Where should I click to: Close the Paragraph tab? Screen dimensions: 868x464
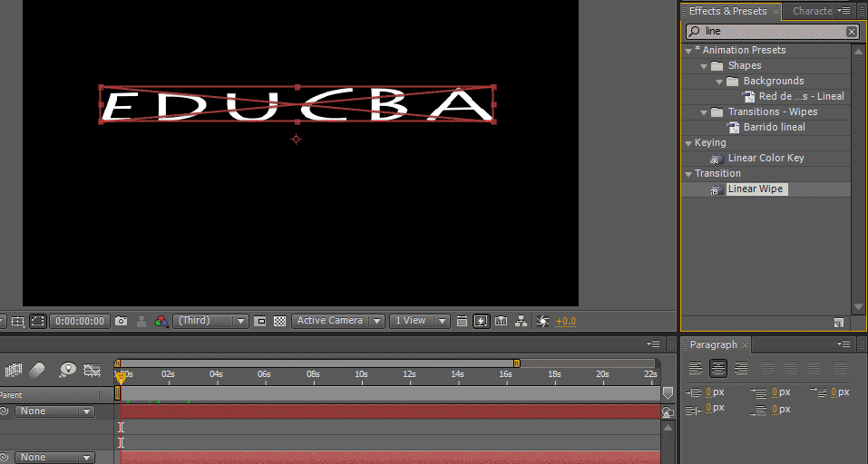click(746, 344)
